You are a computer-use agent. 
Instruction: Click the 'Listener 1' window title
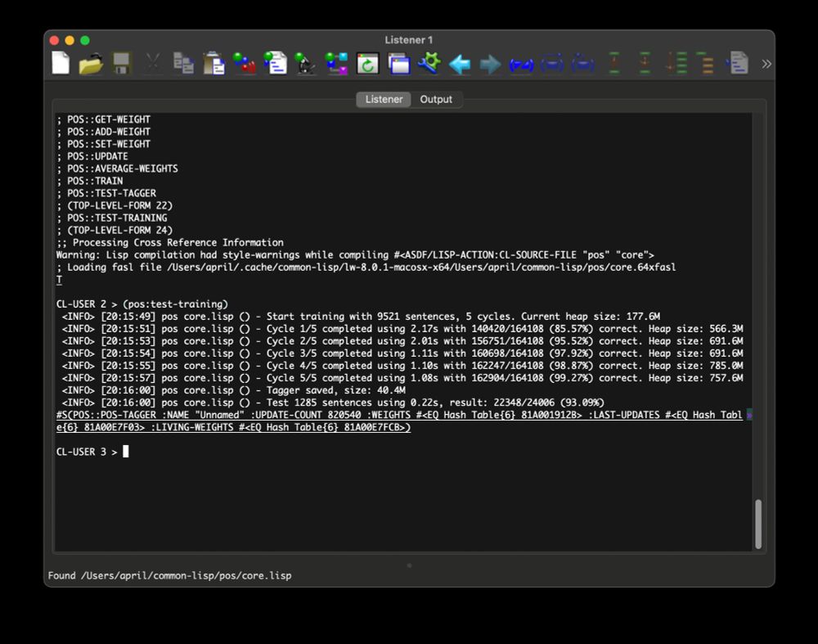(x=408, y=39)
